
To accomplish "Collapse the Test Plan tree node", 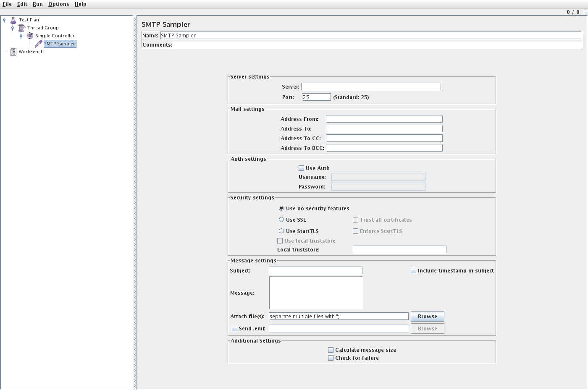I will point(4,19).
